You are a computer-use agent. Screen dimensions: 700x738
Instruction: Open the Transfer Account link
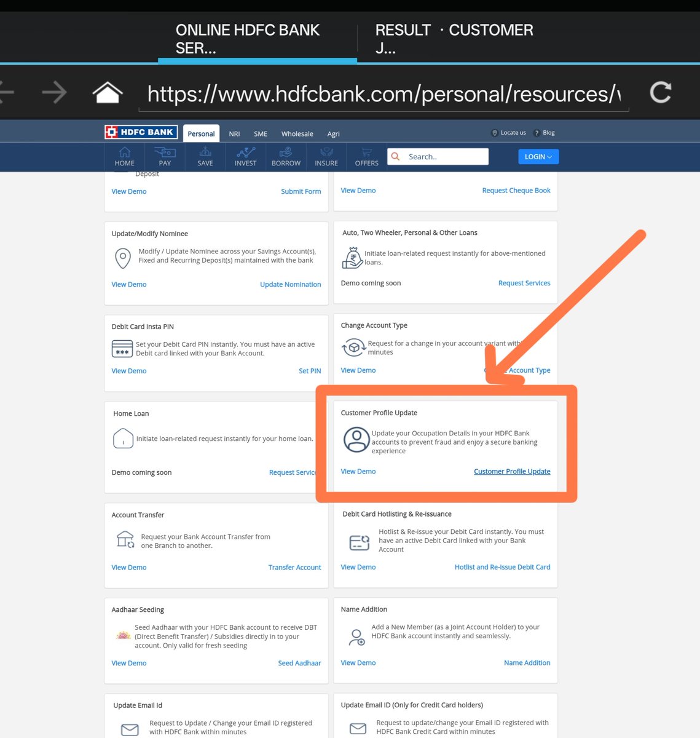point(294,568)
